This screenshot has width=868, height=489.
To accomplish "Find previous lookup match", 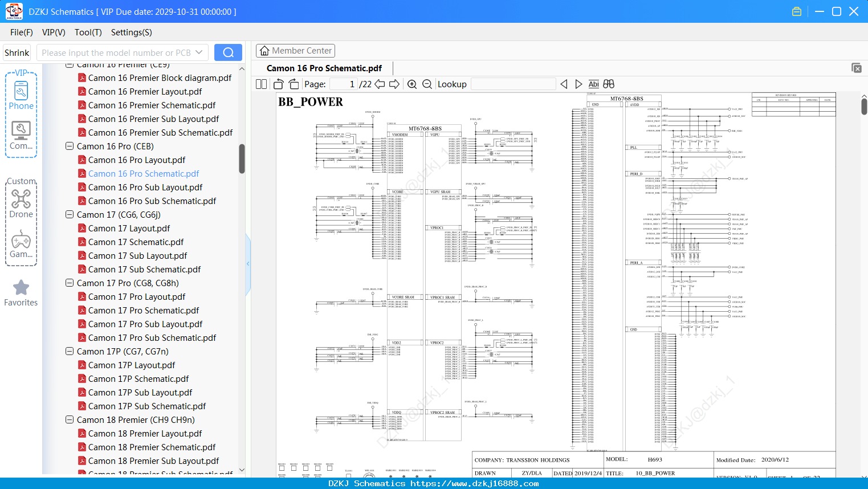I will (x=564, y=84).
